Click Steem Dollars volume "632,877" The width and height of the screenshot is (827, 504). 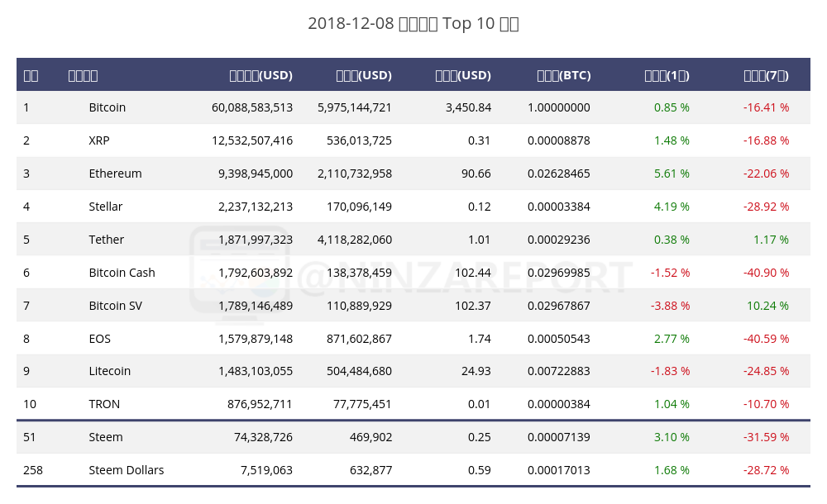[x=370, y=470]
